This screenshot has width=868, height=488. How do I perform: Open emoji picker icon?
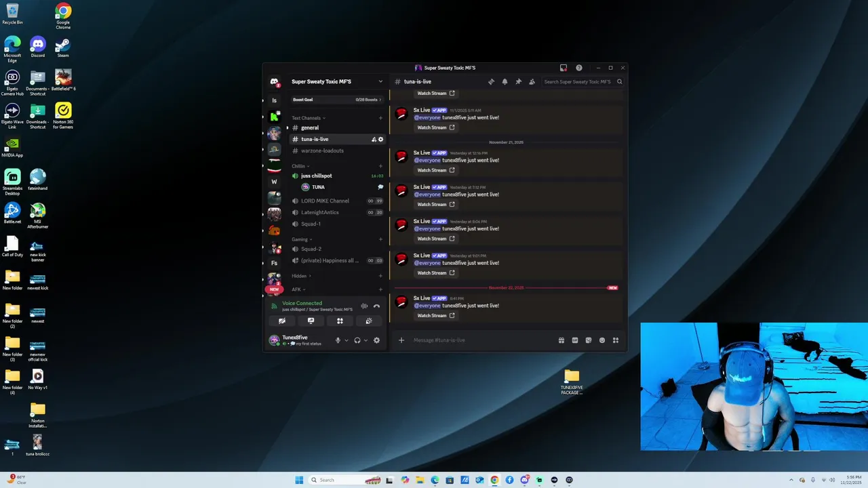[601, 340]
